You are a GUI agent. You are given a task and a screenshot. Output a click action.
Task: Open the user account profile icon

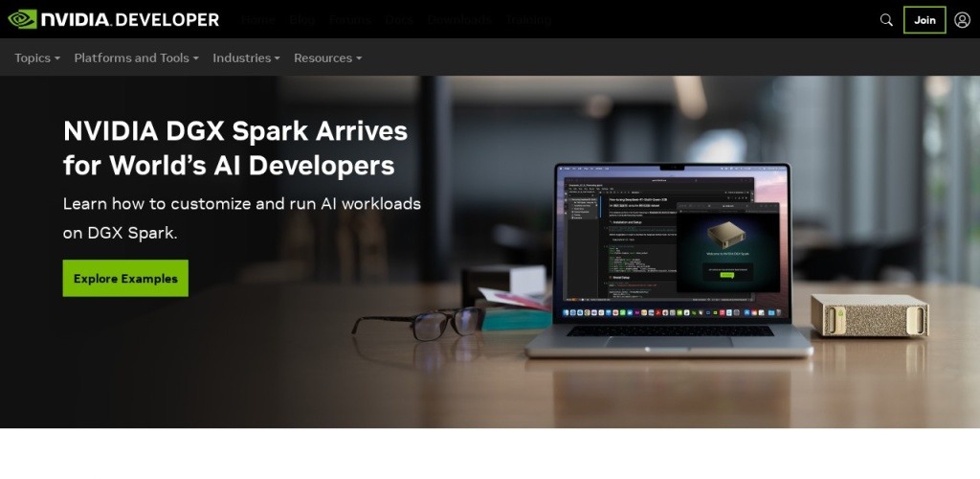[962, 20]
